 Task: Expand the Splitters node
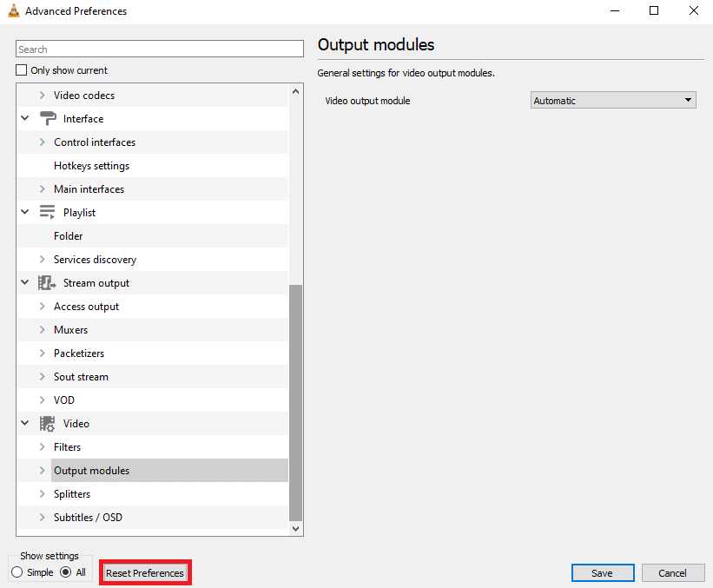43,494
